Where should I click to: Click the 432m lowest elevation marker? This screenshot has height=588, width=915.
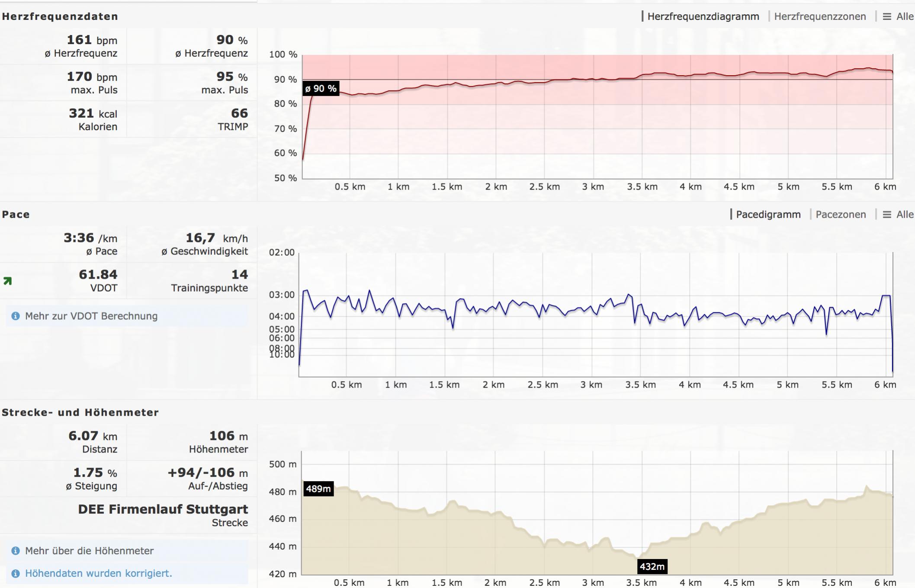click(x=652, y=566)
